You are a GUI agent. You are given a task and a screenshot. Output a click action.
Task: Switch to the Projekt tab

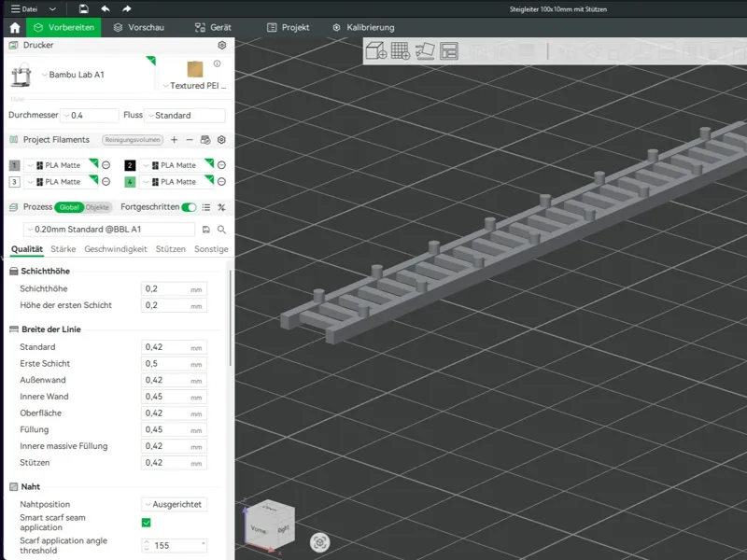(289, 28)
